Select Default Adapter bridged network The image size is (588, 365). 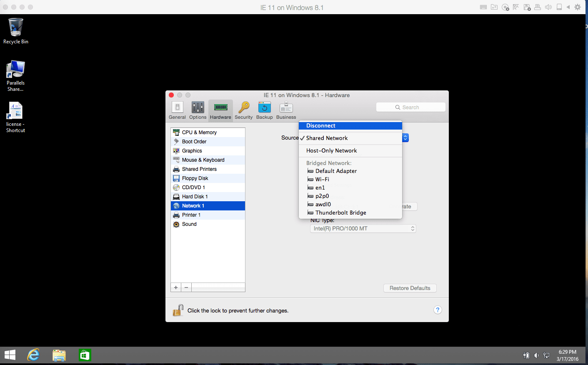pos(350,171)
